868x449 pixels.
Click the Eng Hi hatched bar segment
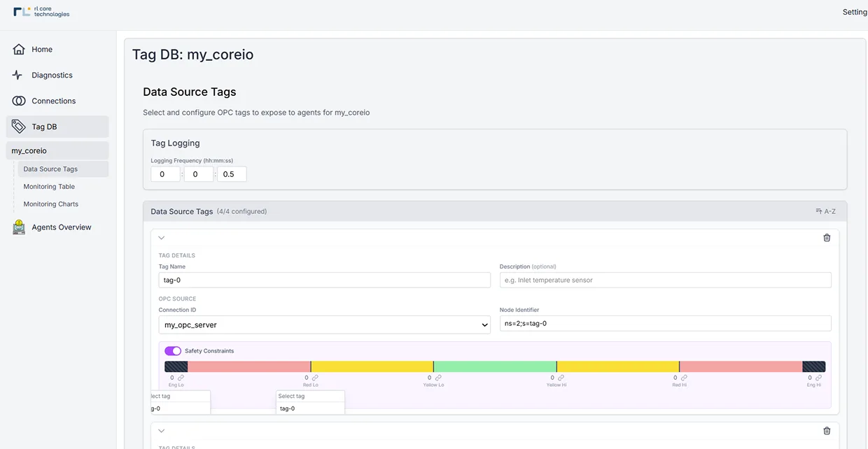click(814, 366)
